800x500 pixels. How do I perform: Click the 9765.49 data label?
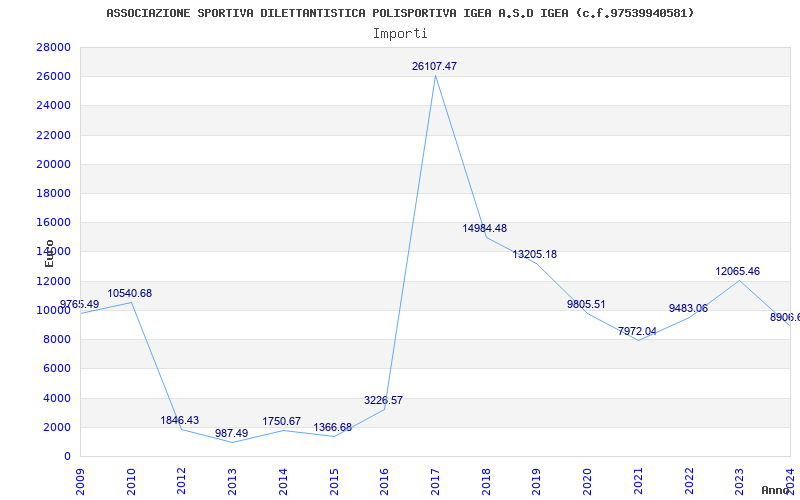(80, 305)
